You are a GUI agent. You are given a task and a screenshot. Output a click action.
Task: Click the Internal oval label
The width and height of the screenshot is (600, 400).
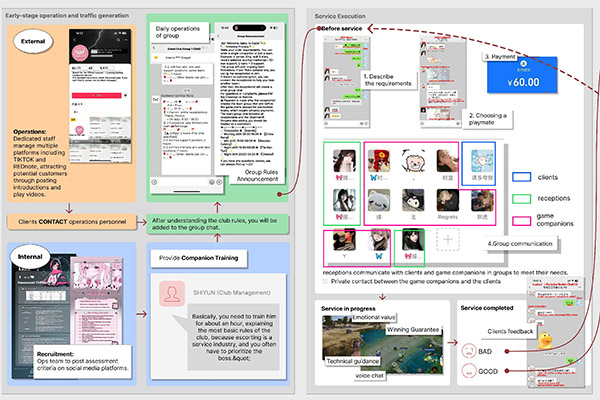click(x=30, y=256)
